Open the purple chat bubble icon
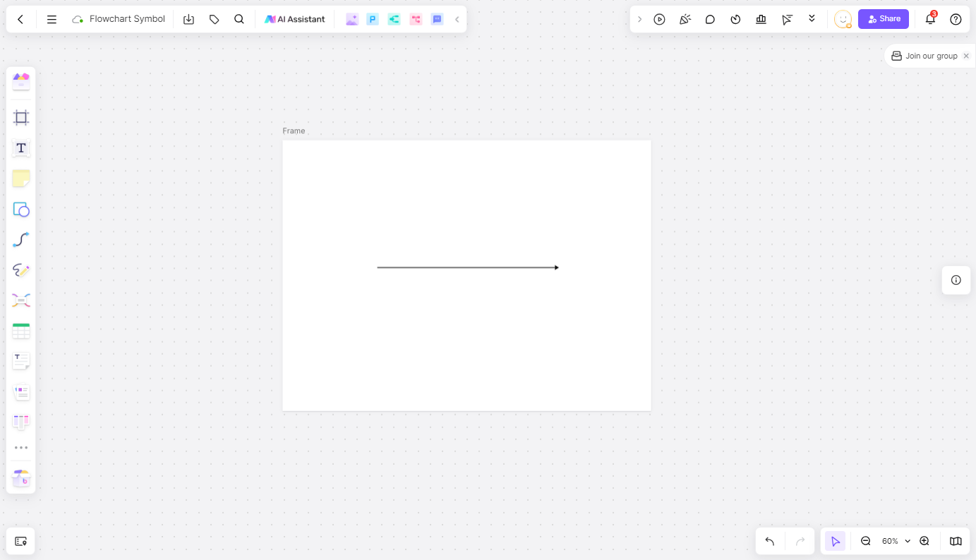976x560 pixels. [x=438, y=19]
